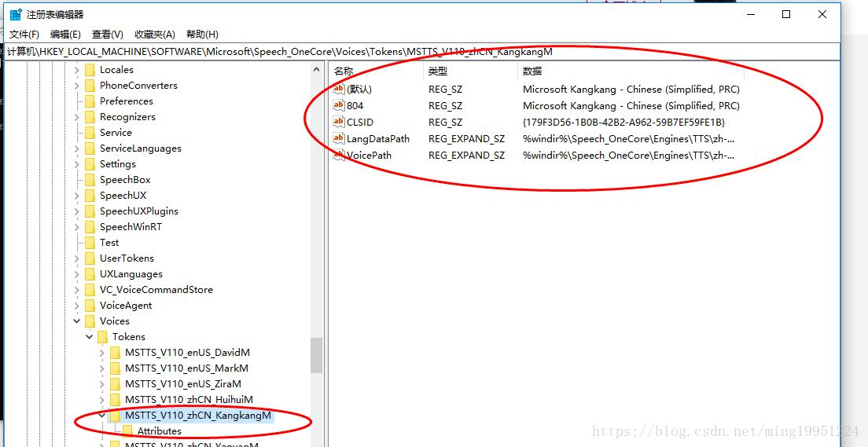Maximize the Registry Editor window

coord(786,14)
